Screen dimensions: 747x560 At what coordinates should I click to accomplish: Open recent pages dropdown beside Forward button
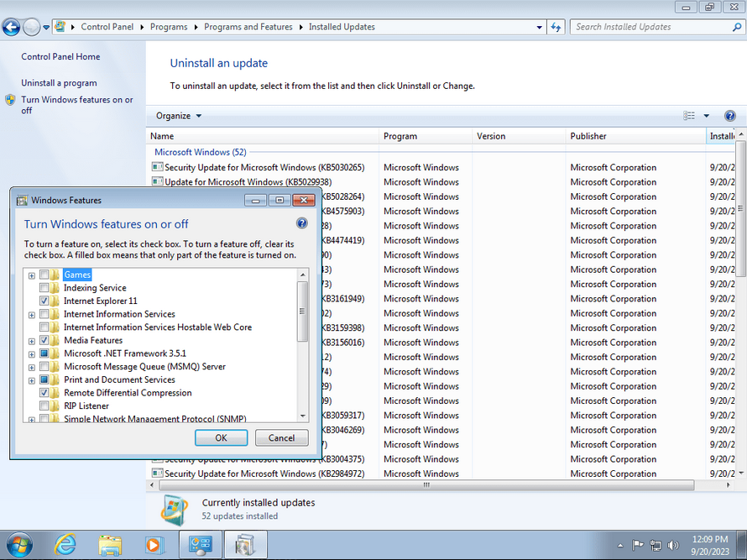coord(46,27)
